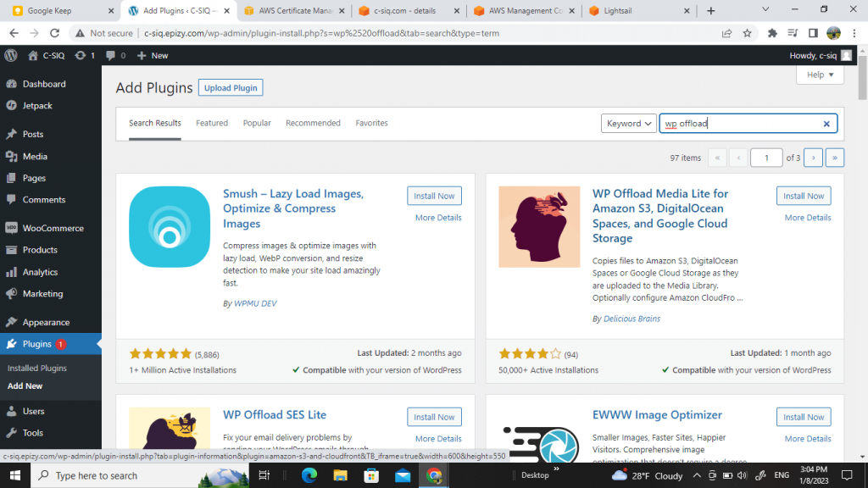Switch to the Search Results tab

pyautogui.click(x=155, y=123)
